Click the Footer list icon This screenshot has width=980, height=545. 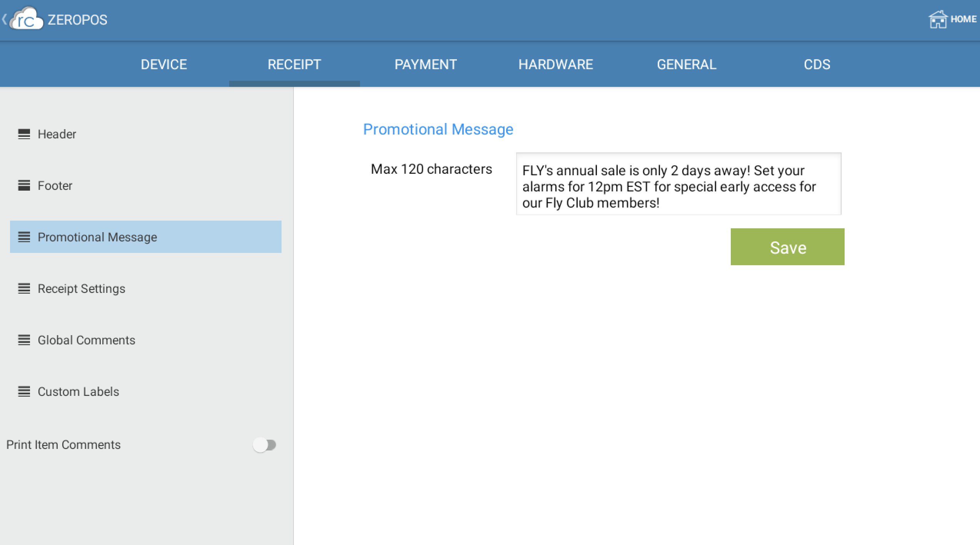[24, 186]
